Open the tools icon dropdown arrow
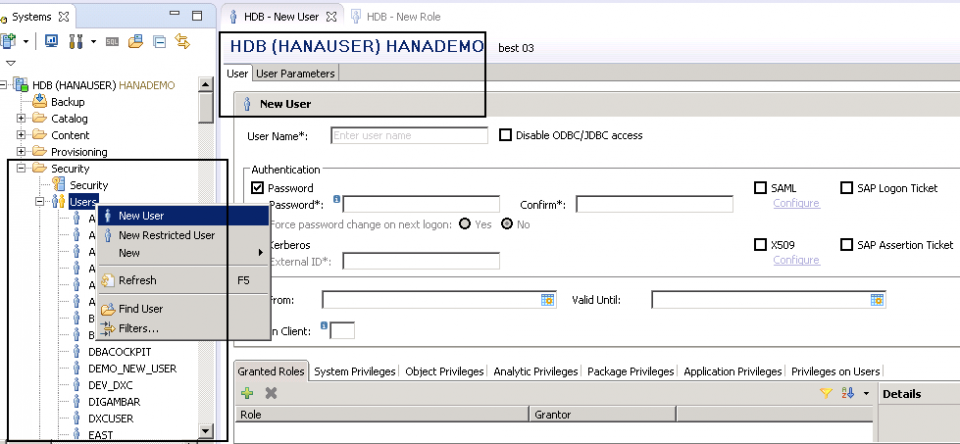Image resolution: width=960 pixels, height=444 pixels. pos(93,42)
